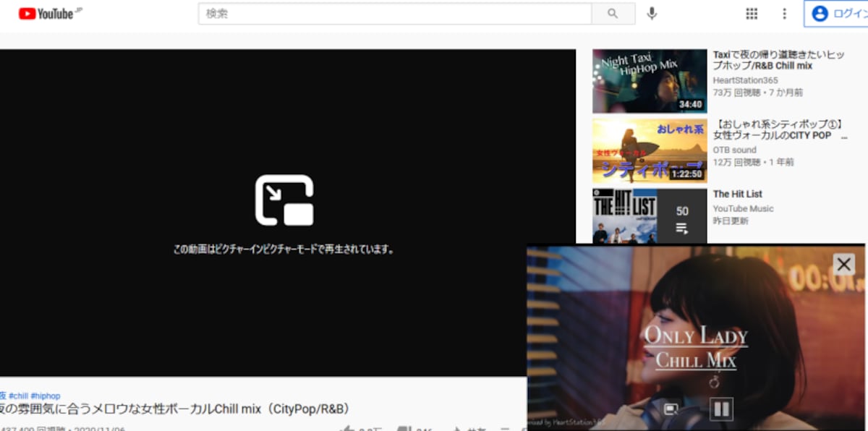Image resolution: width=868 pixels, height=431 pixels.
Task: Click the magnifier search button
Action: (613, 13)
